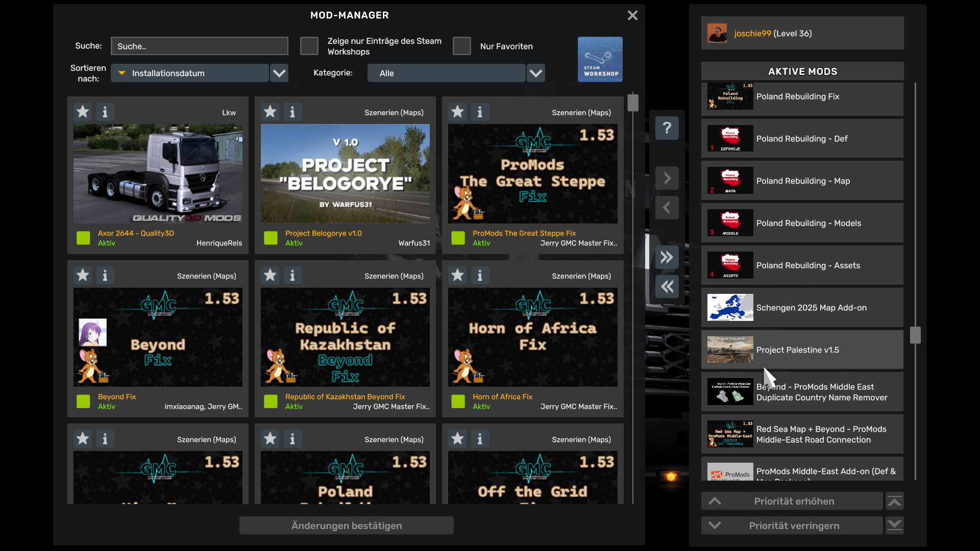Viewport: 980px width, 551px height.
Task: Toggle active status of Project Belogorye
Action: [x=271, y=238]
